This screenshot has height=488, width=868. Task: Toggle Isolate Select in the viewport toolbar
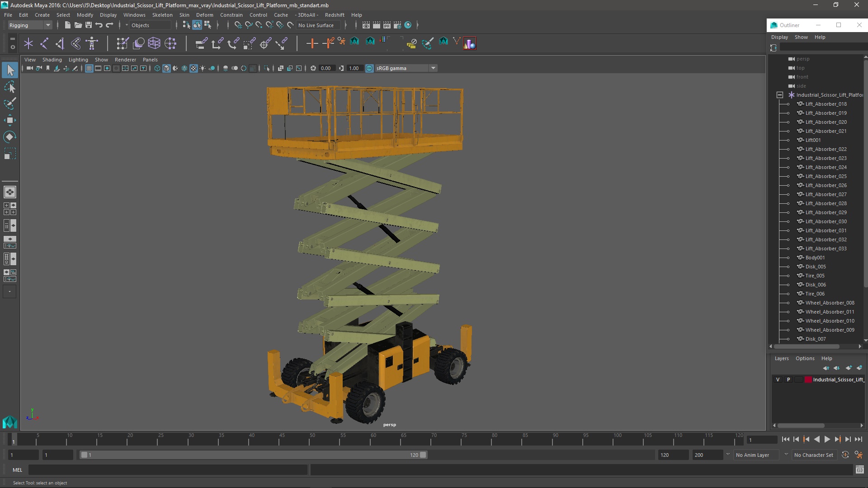coord(266,68)
